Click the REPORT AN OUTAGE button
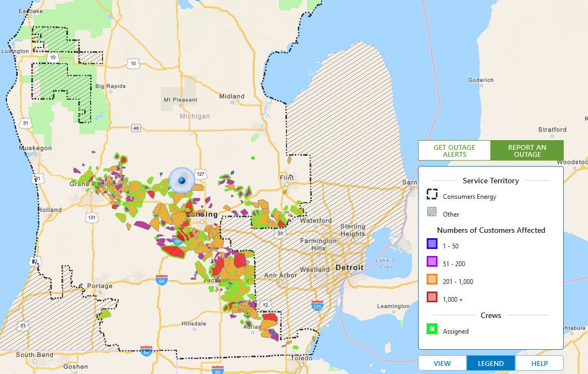This screenshot has height=374, width=588. coord(527,150)
